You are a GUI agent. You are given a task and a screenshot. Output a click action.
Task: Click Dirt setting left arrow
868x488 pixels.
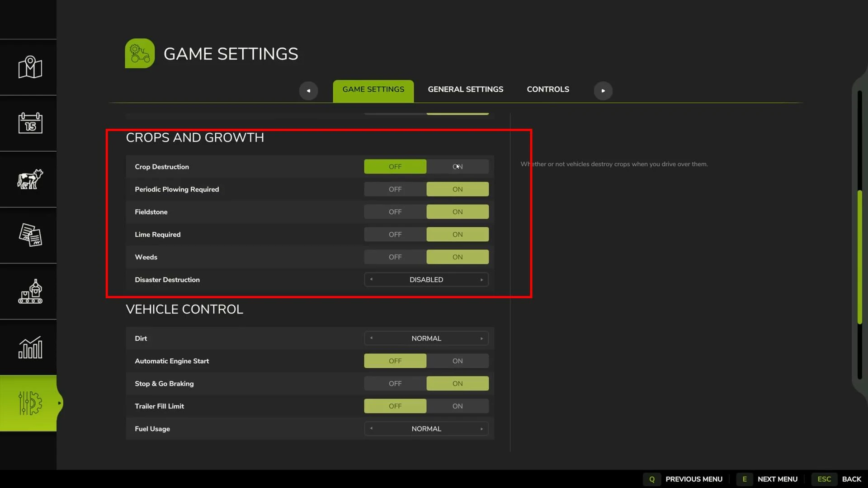pyautogui.click(x=371, y=338)
